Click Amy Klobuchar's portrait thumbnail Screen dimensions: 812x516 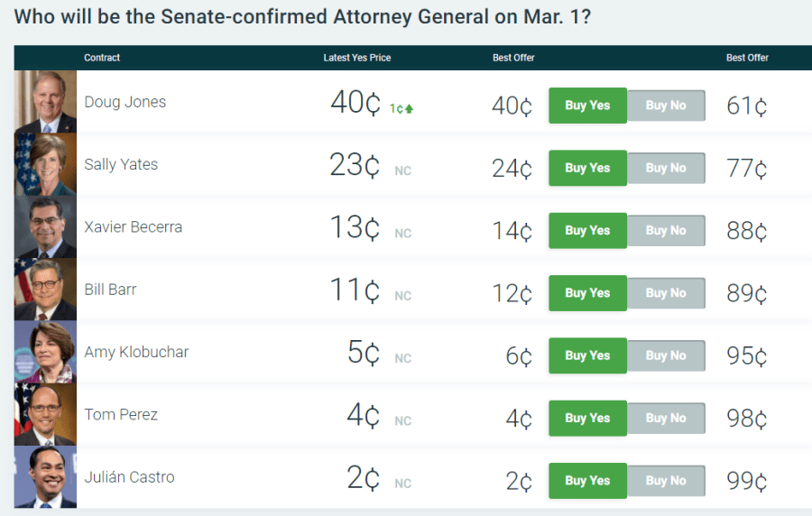[45, 353]
